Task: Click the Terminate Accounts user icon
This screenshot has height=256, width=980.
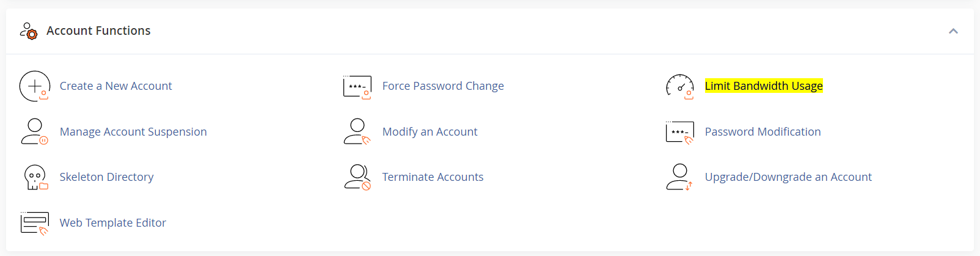Action: (x=357, y=177)
